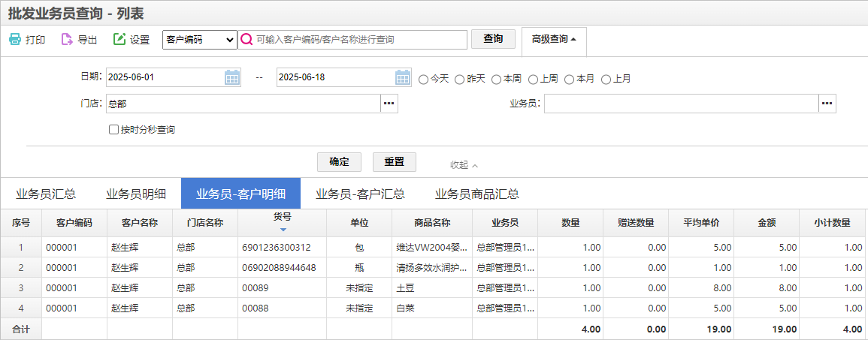Viewport: 868px width, 340px height.
Task: Select the 昨天 radio button
Action: pyautogui.click(x=459, y=79)
